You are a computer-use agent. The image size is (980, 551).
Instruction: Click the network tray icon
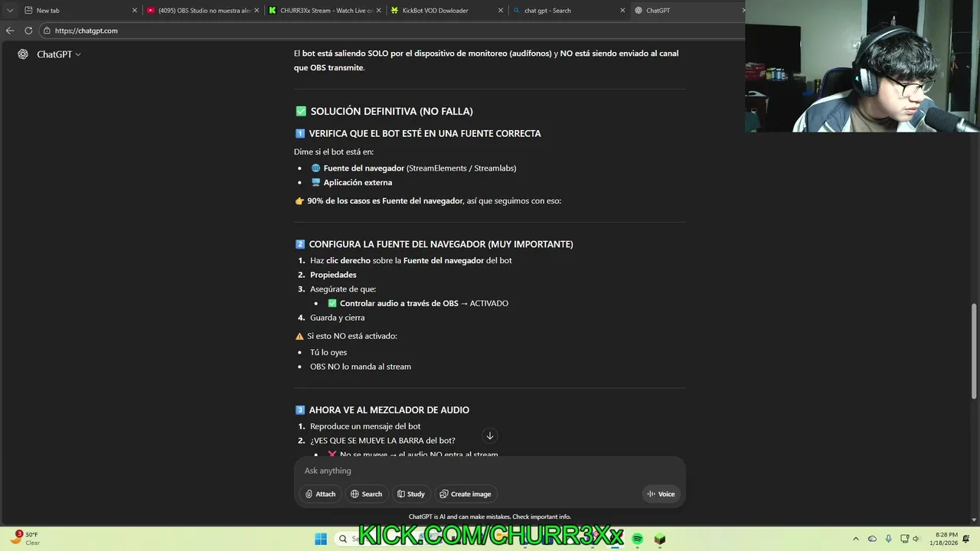coord(905,539)
